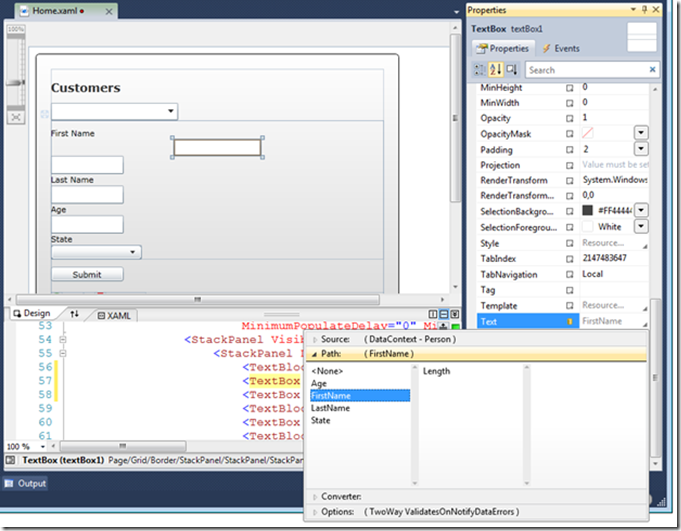The height and width of the screenshot is (531, 681).
Task: Click the alphabetical sort icon in Properties
Action: [x=496, y=69]
